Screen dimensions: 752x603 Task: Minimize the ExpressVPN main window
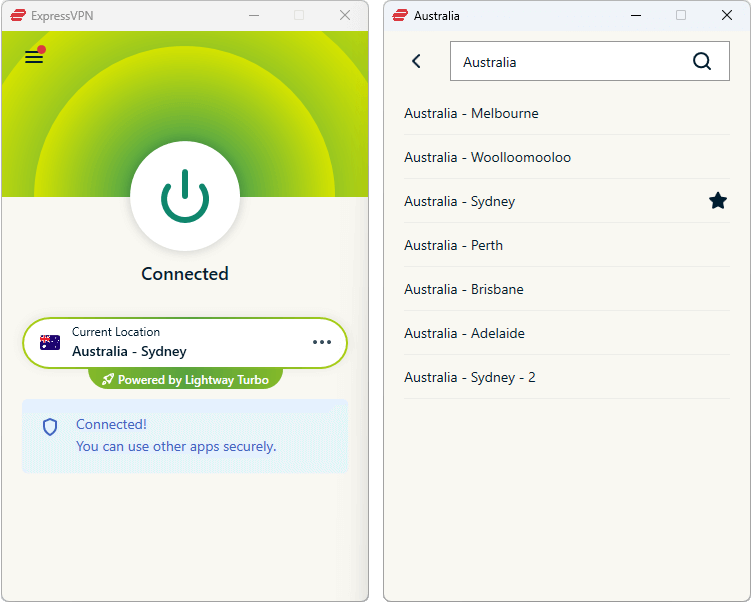point(254,15)
